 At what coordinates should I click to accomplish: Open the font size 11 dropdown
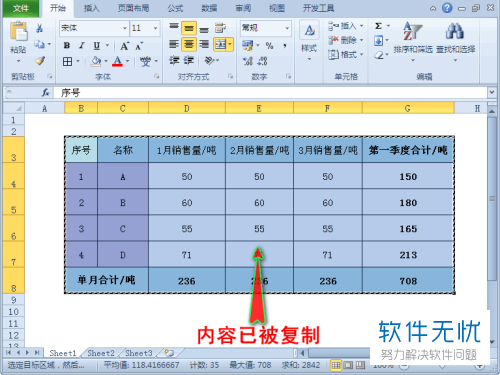click(155, 28)
